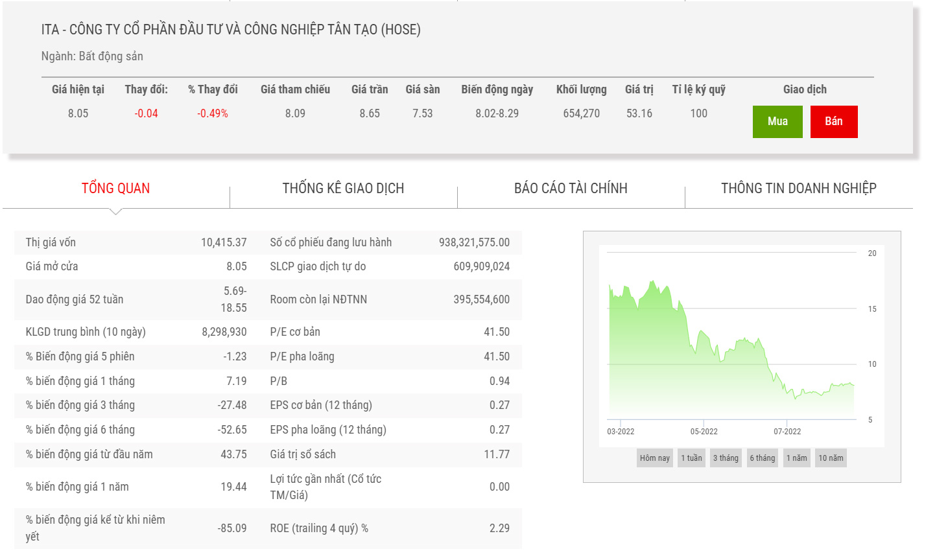Switch chart to 1 năm range
This screenshot has width=948, height=560.
tap(796, 458)
